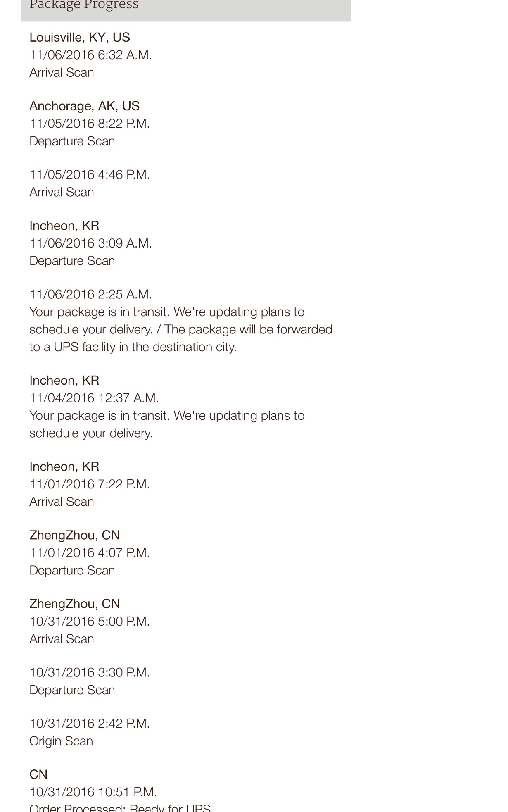Image resolution: width=508 pixels, height=812 pixels.
Task: Click the 11/04/2016 12:37 A.M. timestamp
Action: (x=94, y=398)
